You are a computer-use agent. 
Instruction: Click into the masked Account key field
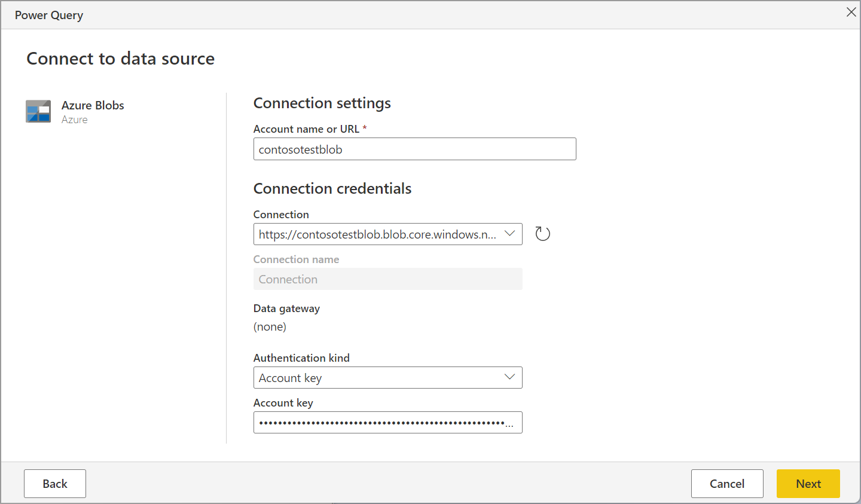(x=383, y=423)
